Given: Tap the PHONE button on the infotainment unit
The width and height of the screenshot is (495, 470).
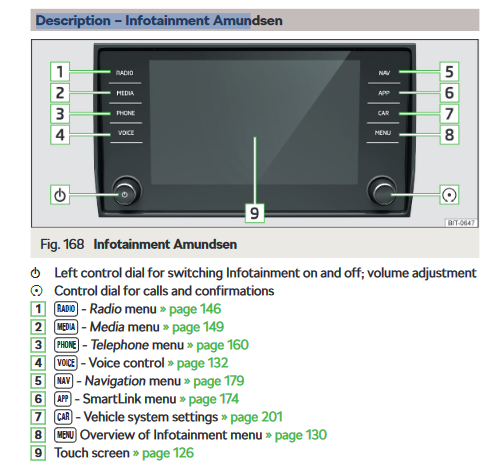Looking at the screenshot, I should tap(125, 113).
